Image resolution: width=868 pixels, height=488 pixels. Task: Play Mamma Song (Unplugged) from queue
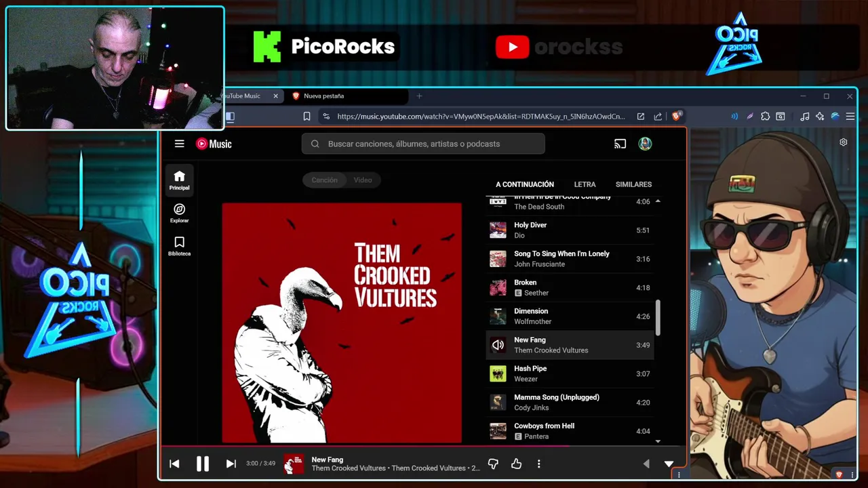click(570, 402)
